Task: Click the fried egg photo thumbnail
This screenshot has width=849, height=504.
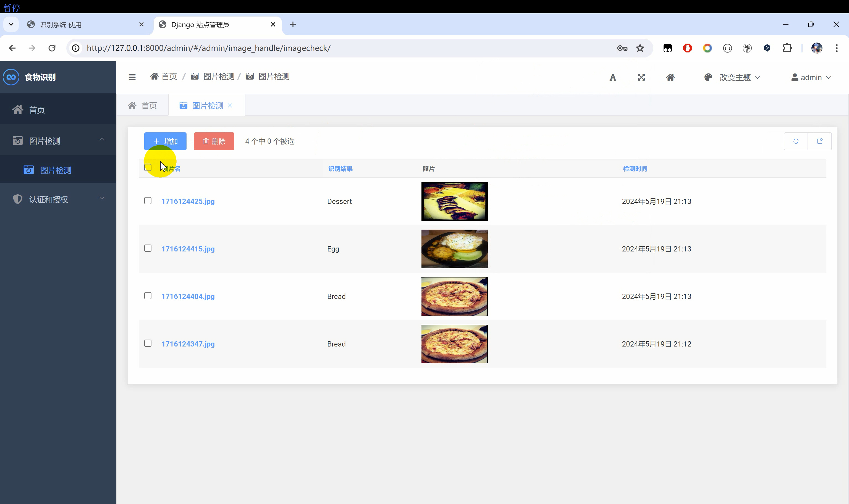Action: coord(454,249)
